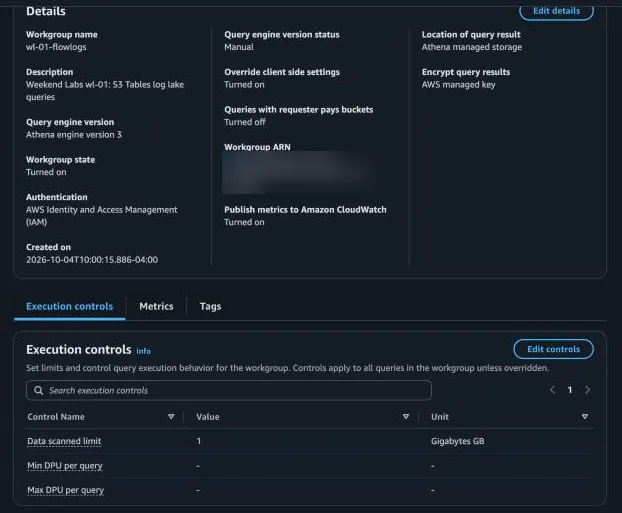Click the magnifier icon in the search box
Image resolution: width=622 pixels, height=513 pixels.
pos(38,390)
